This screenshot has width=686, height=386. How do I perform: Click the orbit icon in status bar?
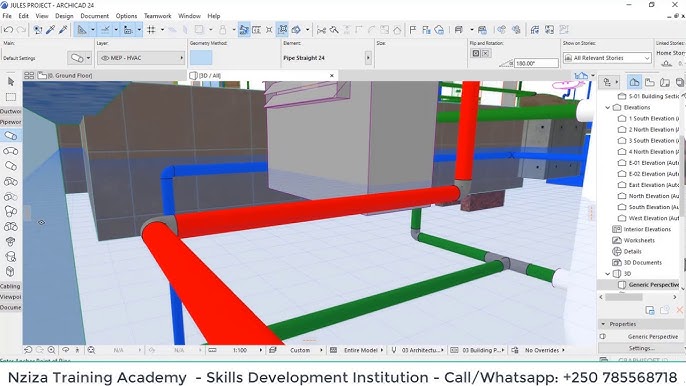tap(65, 350)
